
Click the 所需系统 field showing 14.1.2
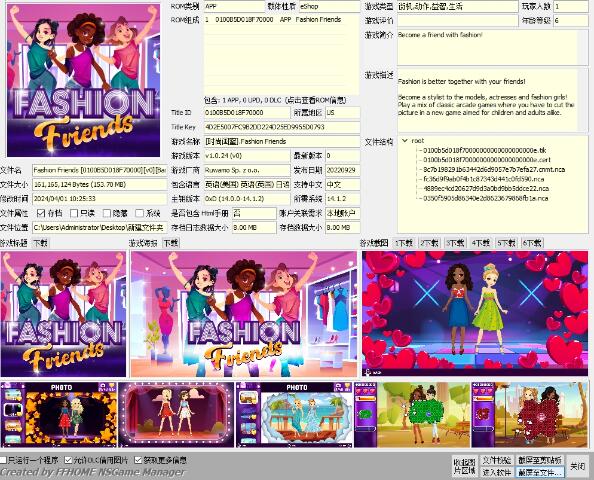click(x=342, y=199)
